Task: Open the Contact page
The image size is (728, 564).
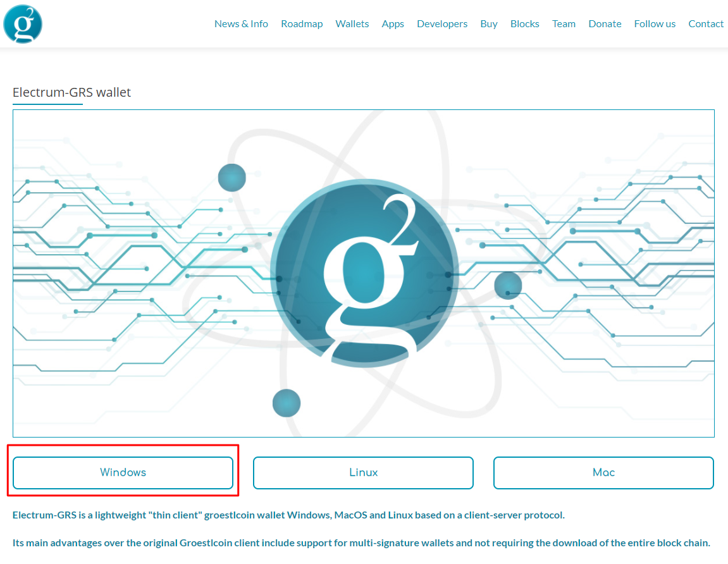Action: (706, 23)
